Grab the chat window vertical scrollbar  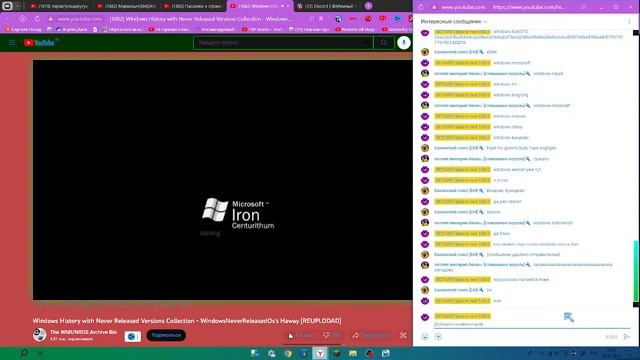(x=636, y=271)
